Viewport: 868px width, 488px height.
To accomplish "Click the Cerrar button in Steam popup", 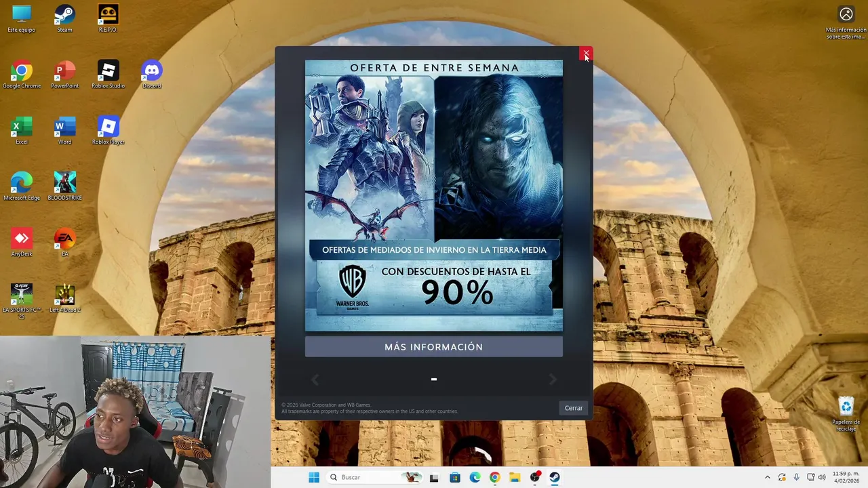I will pos(574,408).
